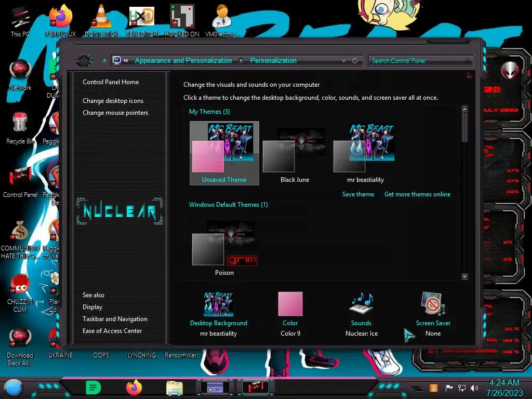Open the RansomWar desktop shortcut
This screenshot has width=532, height=399.
coord(182,355)
